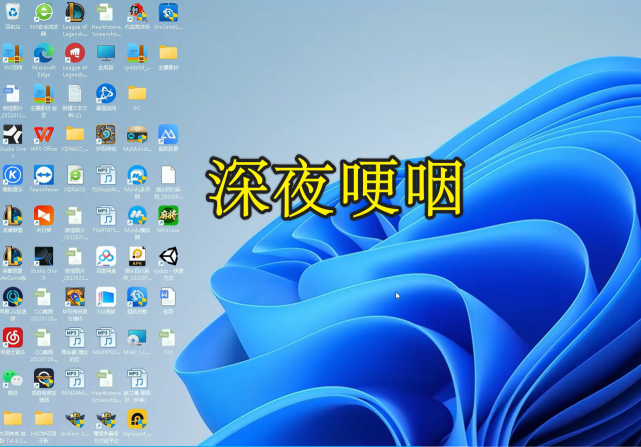This screenshot has width=641, height=447.
Task: Launch the 360 Secure Browser shortcut
Action: pyautogui.click(x=44, y=13)
